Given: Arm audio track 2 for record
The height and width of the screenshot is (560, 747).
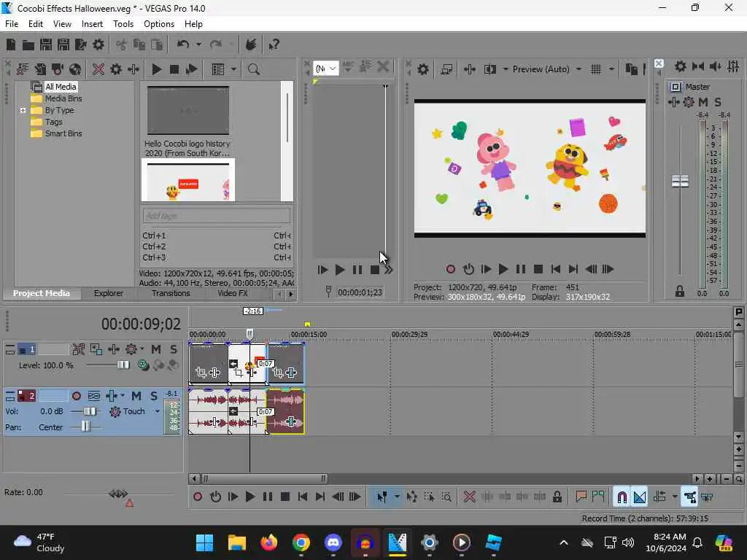Looking at the screenshot, I should (x=76, y=396).
